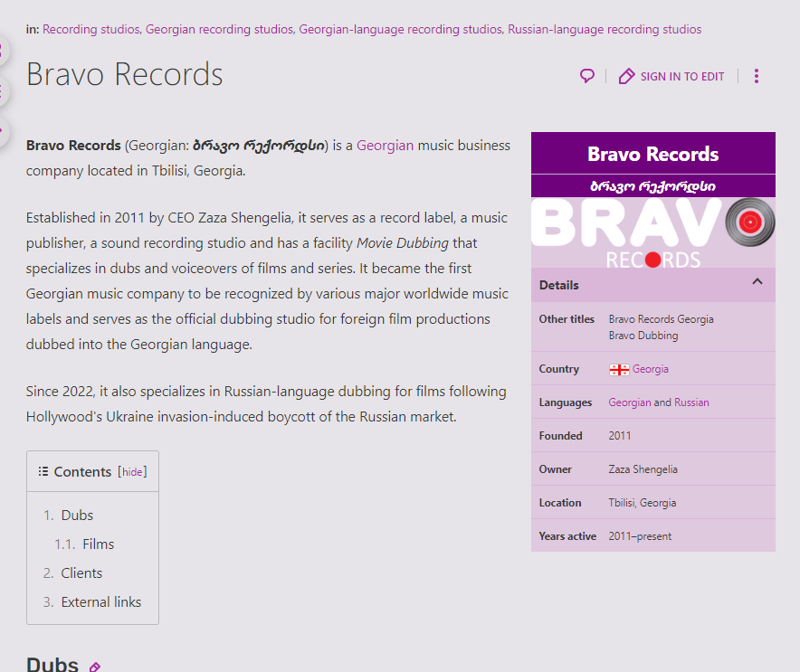
Task: Open the Georgia country link in infobox
Action: pyautogui.click(x=650, y=369)
